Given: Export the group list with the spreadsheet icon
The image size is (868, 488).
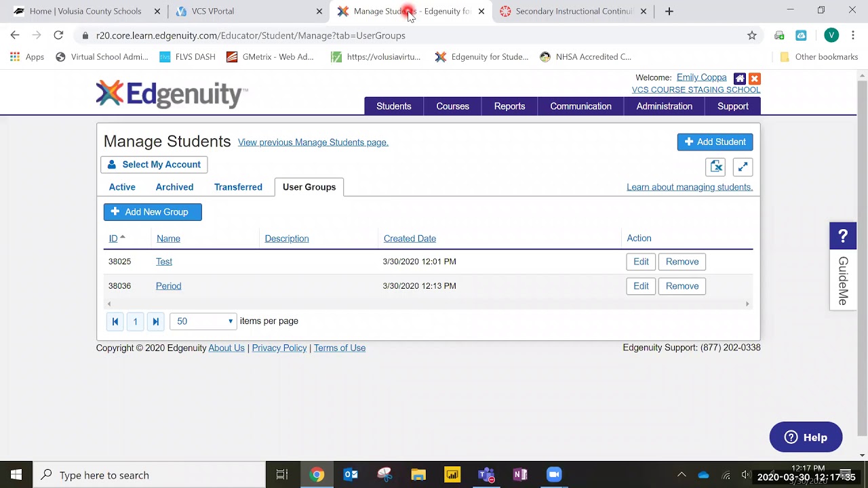Looking at the screenshot, I should click(x=716, y=167).
